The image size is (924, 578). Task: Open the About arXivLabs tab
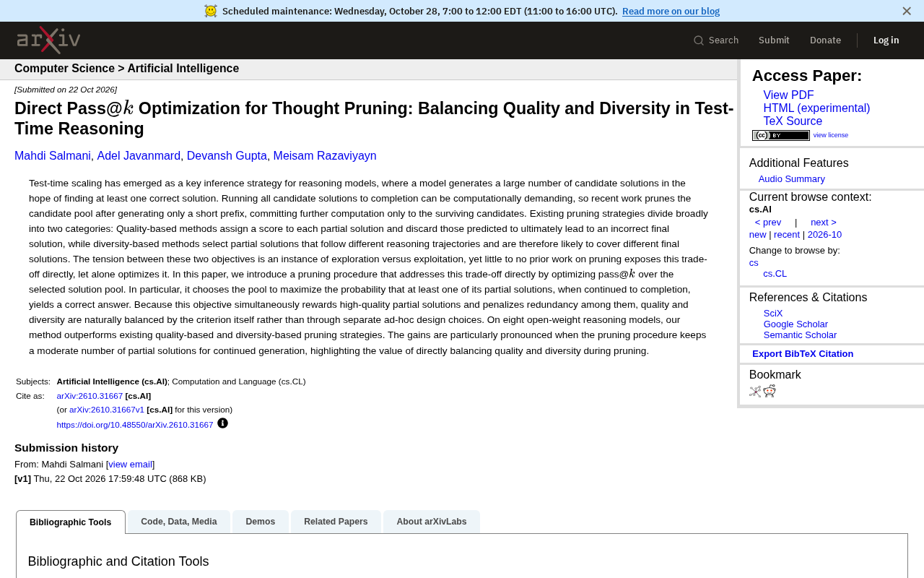click(432, 522)
